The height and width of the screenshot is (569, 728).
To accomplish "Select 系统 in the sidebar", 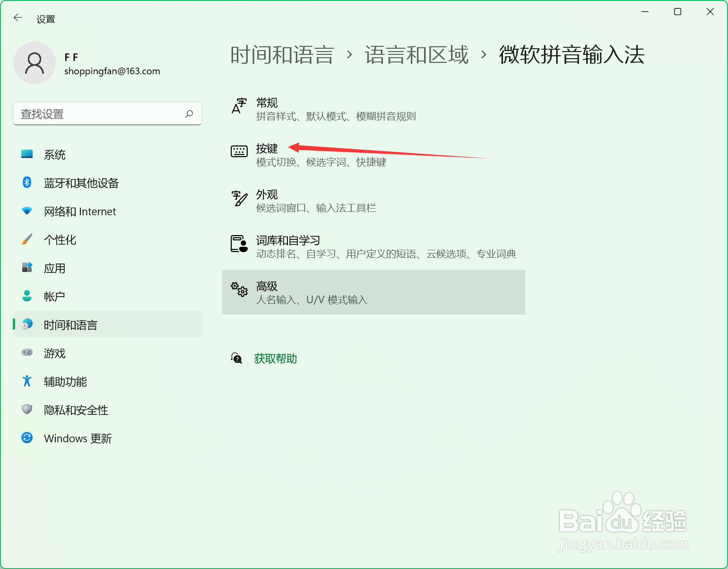I will tap(55, 155).
